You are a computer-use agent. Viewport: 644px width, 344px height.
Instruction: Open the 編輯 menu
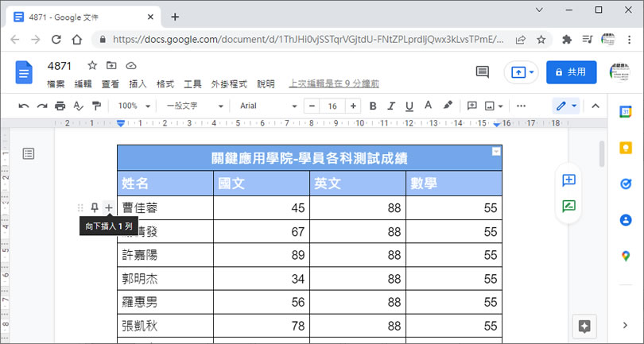pyautogui.click(x=83, y=83)
